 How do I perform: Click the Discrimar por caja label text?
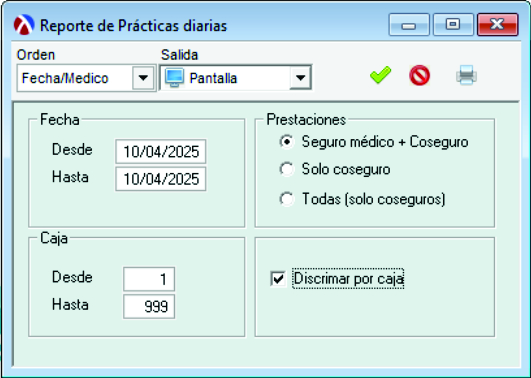348,279
